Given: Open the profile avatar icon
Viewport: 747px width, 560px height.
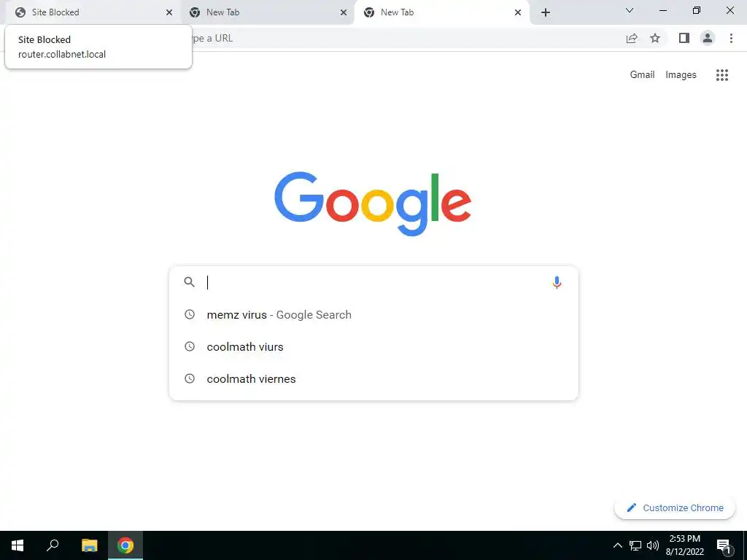Looking at the screenshot, I should click(708, 38).
